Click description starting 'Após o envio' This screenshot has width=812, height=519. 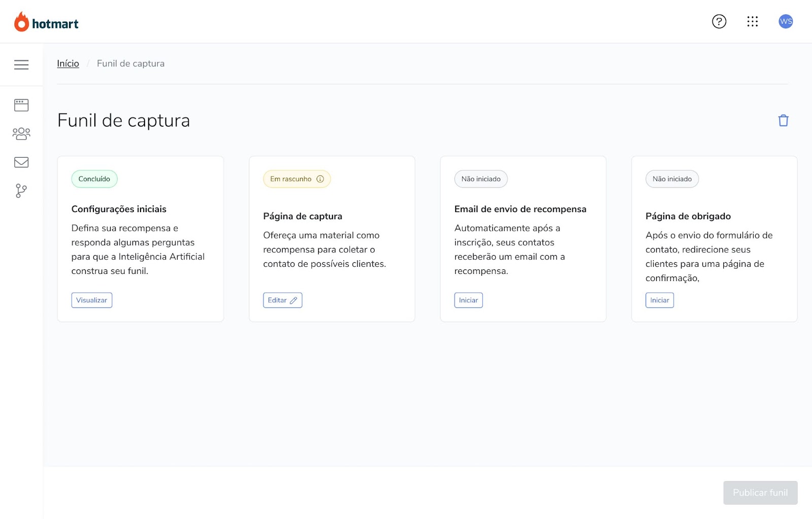click(x=709, y=257)
